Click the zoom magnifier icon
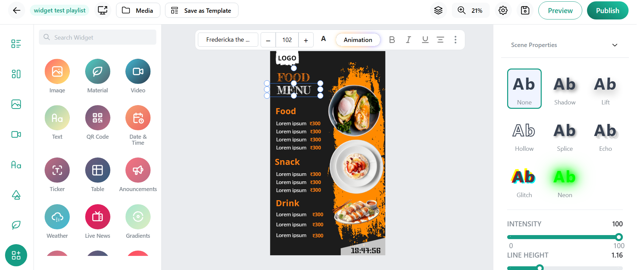The width and height of the screenshot is (644, 270). pyautogui.click(x=462, y=10)
